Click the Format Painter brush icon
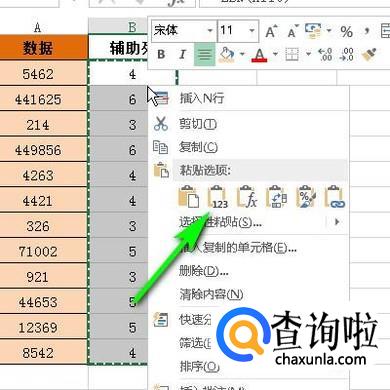 coord(369,54)
